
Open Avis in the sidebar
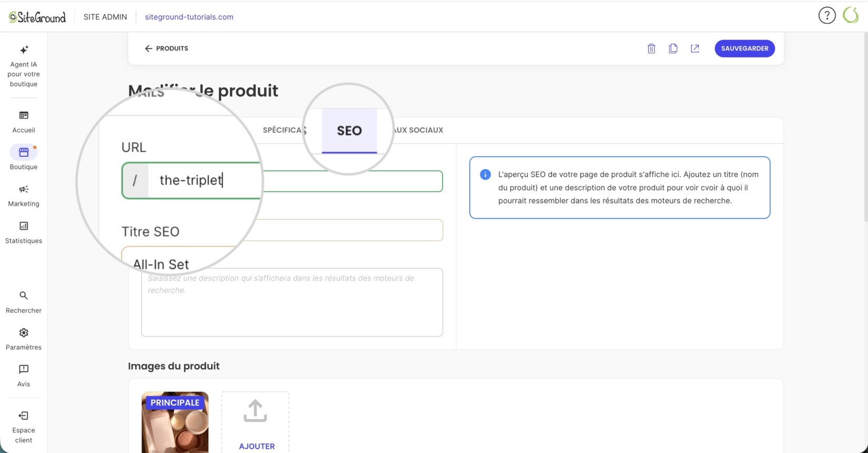[x=24, y=376]
